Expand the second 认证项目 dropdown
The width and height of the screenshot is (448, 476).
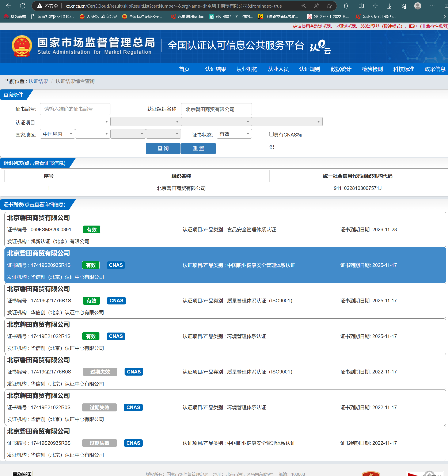[146, 122]
